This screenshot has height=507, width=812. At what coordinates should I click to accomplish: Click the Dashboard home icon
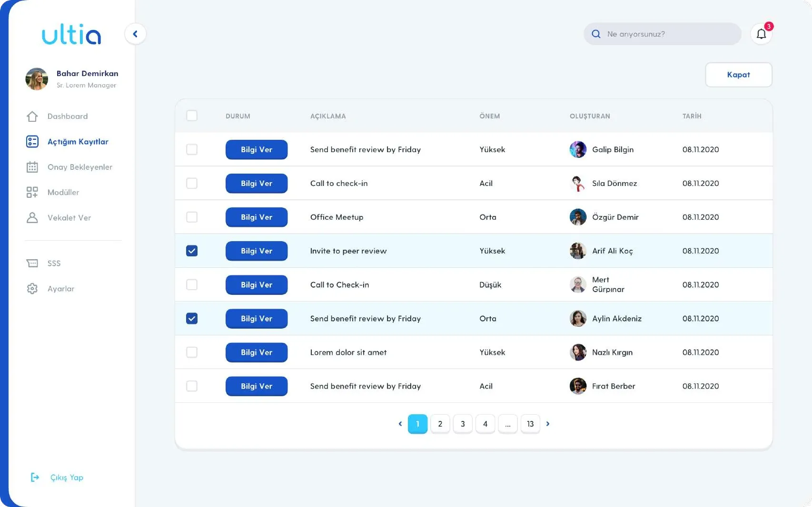tap(32, 117)
